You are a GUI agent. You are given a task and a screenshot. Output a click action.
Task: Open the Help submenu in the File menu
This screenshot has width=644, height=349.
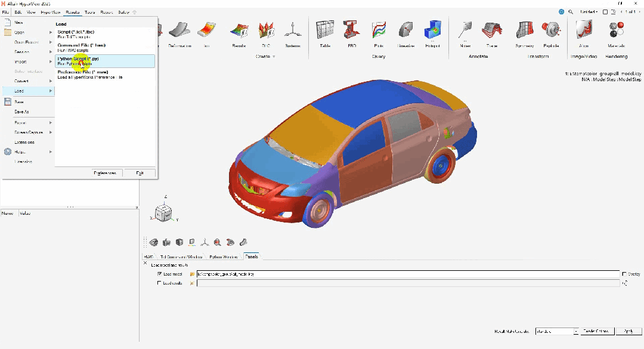click(28, 152)
